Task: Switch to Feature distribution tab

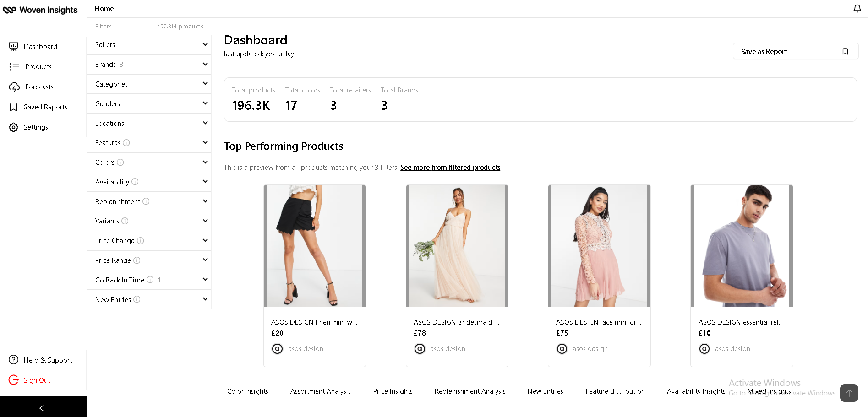Action: (615, 391)
